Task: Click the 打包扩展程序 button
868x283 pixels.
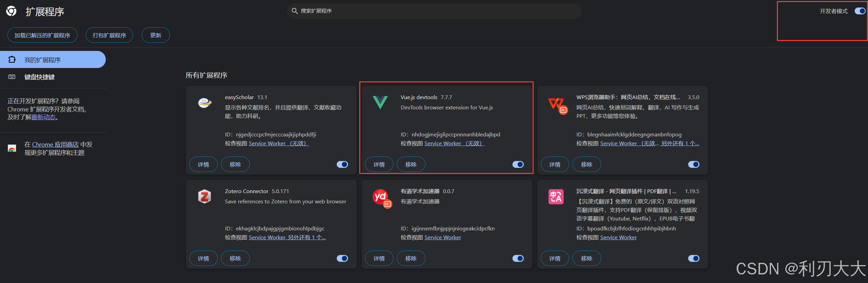Action: coord(109,35)
